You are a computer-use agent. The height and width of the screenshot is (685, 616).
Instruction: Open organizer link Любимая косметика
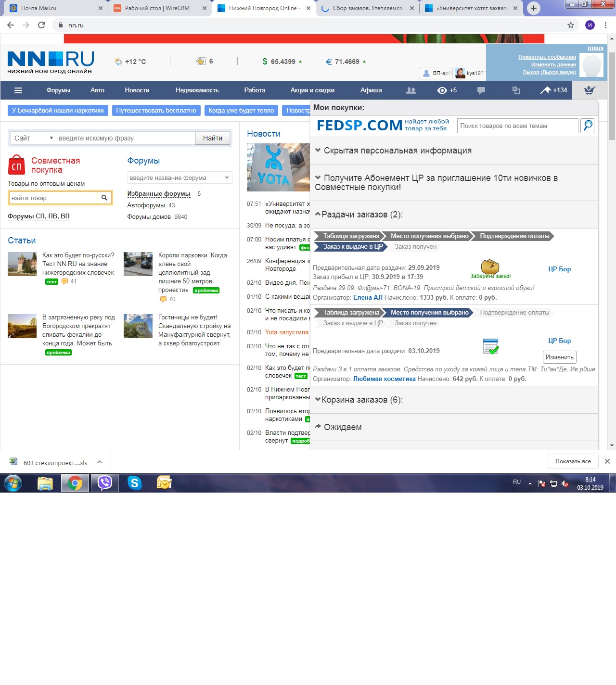click(x=385, y=379)
